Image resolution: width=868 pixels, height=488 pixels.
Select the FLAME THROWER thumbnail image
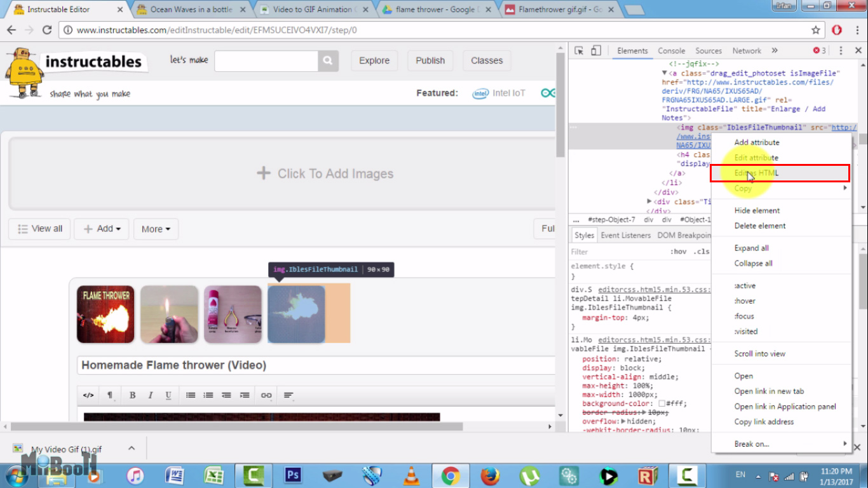(105, 314)
